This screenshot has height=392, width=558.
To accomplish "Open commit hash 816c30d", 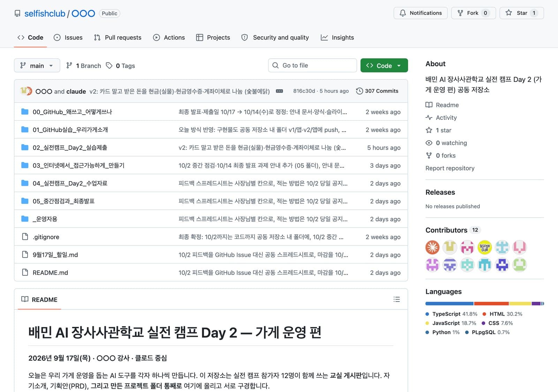I will [x=304, y=91].
